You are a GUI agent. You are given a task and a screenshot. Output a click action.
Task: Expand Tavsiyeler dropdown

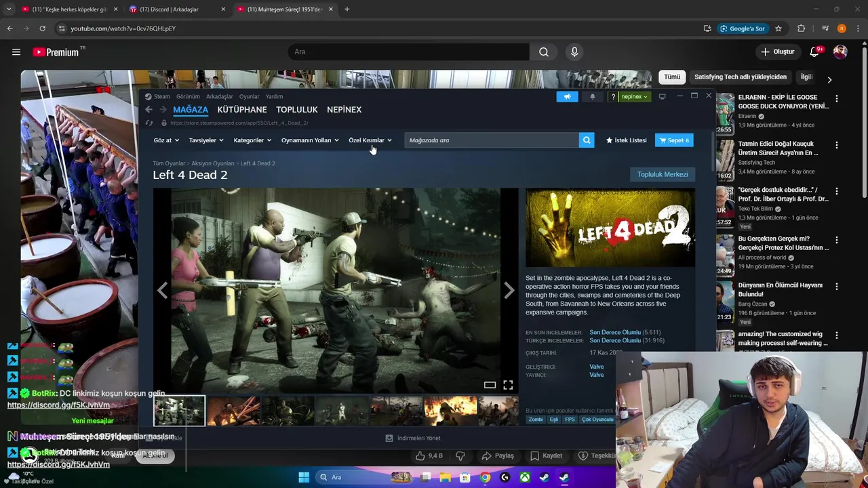click(x=206, y=140)
